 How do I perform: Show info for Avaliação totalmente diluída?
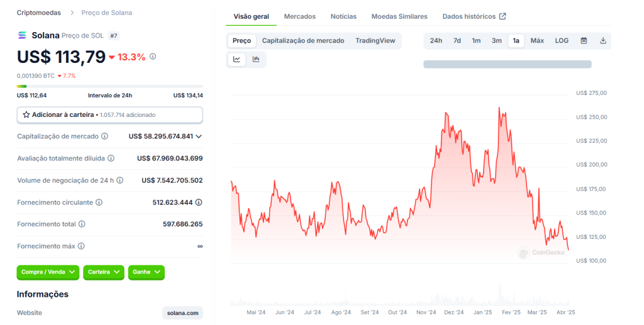coord(111,158)
